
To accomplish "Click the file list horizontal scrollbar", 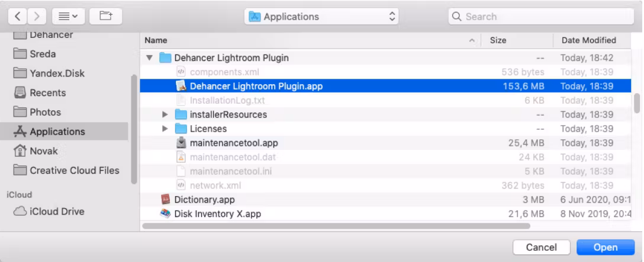I will 336,226.
